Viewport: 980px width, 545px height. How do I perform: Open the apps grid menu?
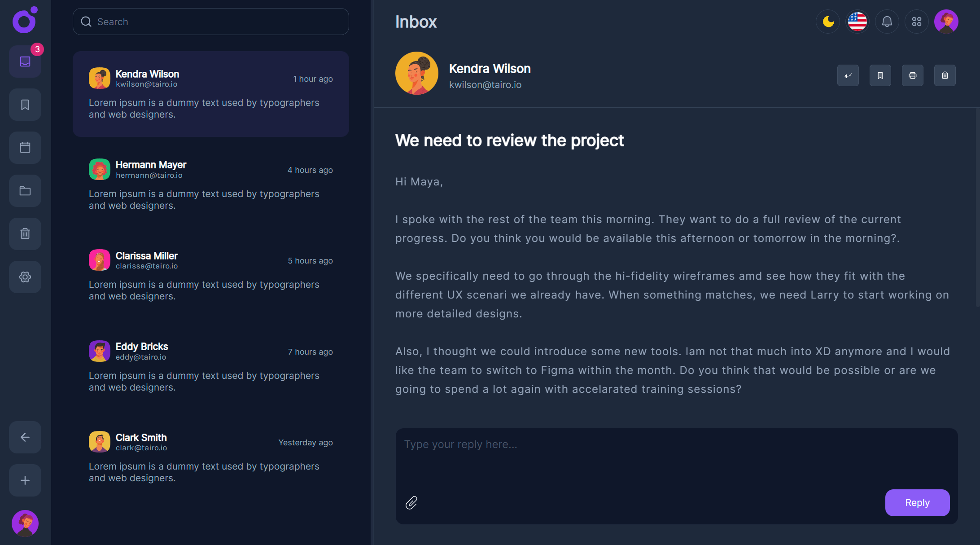pos(916,22)
